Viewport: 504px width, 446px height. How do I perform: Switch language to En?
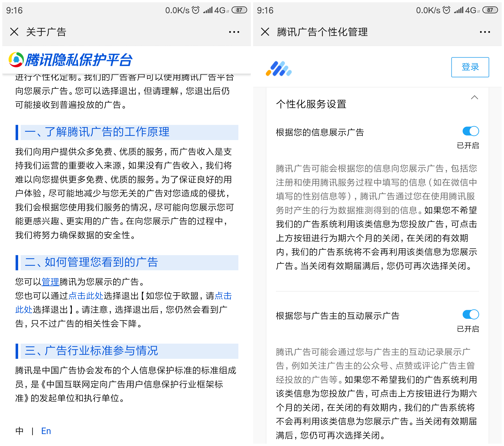46,431
